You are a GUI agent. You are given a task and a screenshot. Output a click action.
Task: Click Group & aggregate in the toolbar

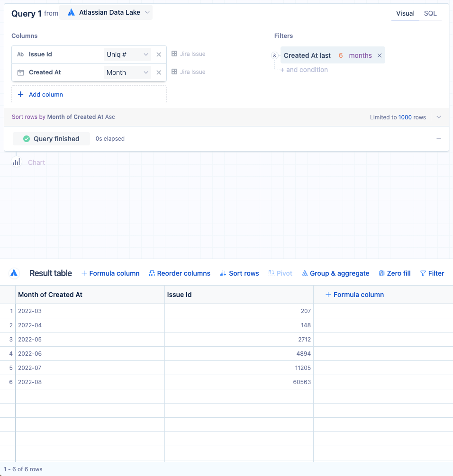pyautogui.click(x=335, y=273)
